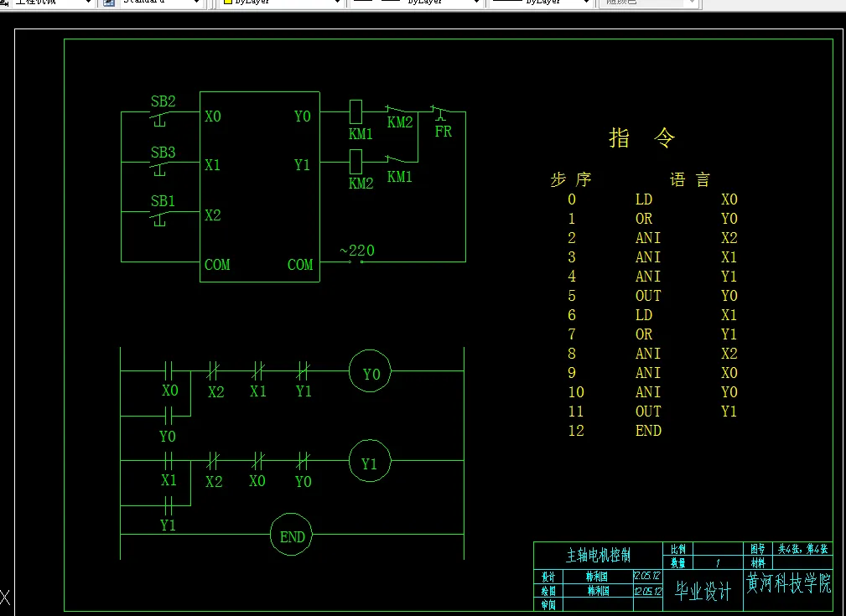Click the 指令 heading
This screenshot has height=616, width=846.
pos(642,138)
